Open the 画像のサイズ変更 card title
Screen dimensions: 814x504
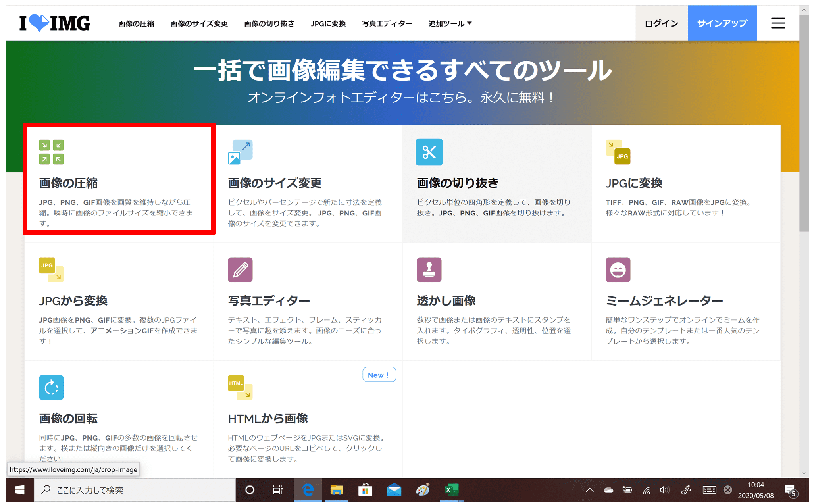[275, 183]
